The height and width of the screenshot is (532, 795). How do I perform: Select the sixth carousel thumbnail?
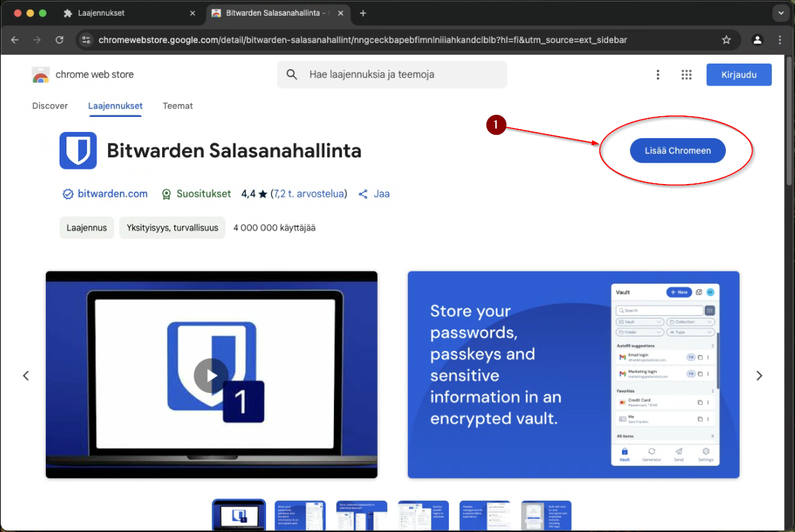tap(546, 516)
